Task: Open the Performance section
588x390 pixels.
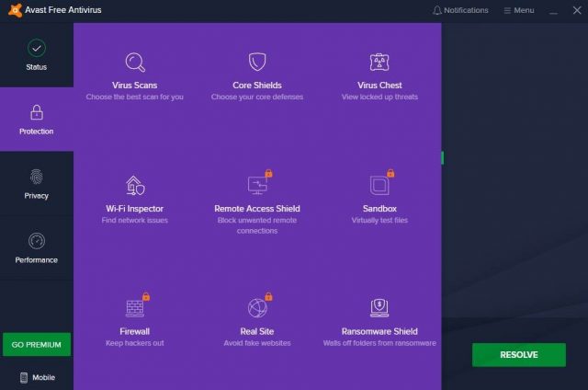Action: coord(37,248)
